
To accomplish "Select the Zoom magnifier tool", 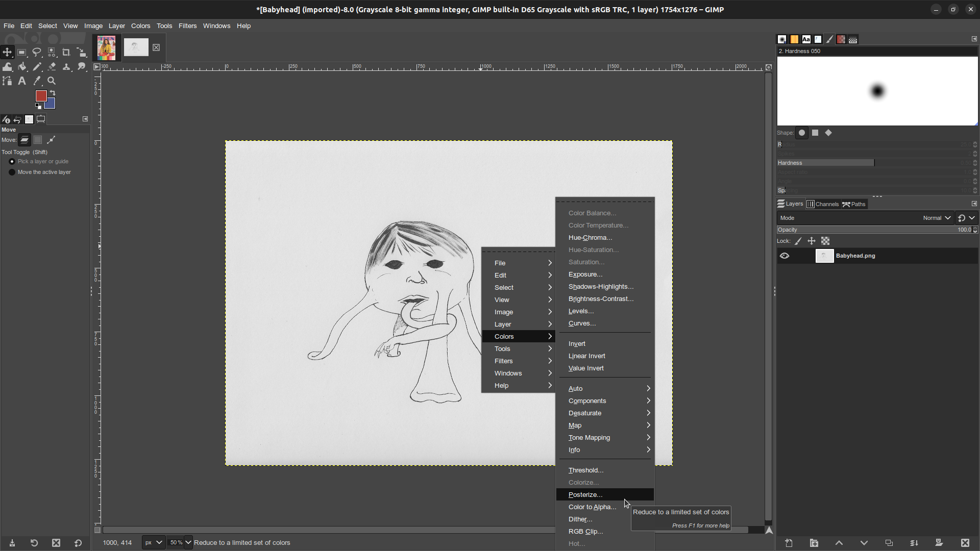I will [x=52, y=81].
